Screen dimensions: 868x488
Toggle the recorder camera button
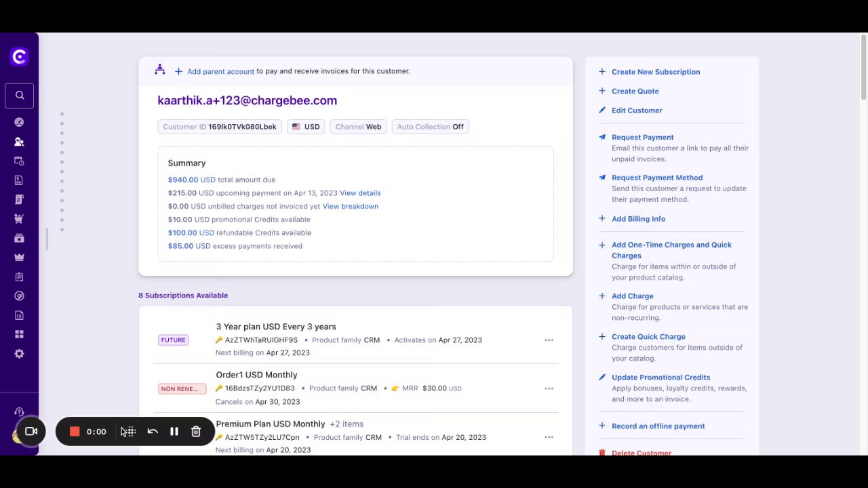31,431
